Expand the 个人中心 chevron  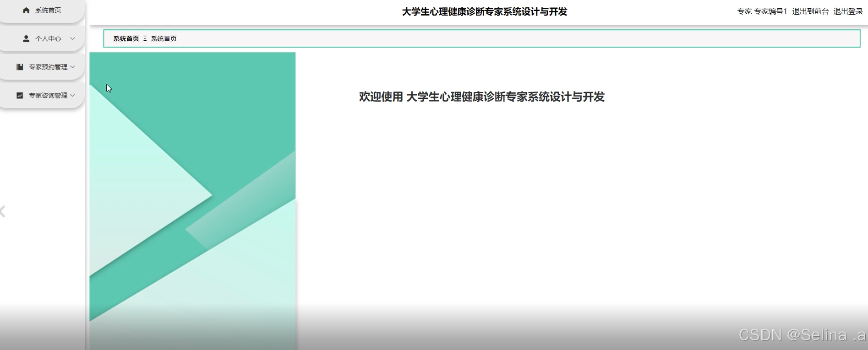coord(72,38)
